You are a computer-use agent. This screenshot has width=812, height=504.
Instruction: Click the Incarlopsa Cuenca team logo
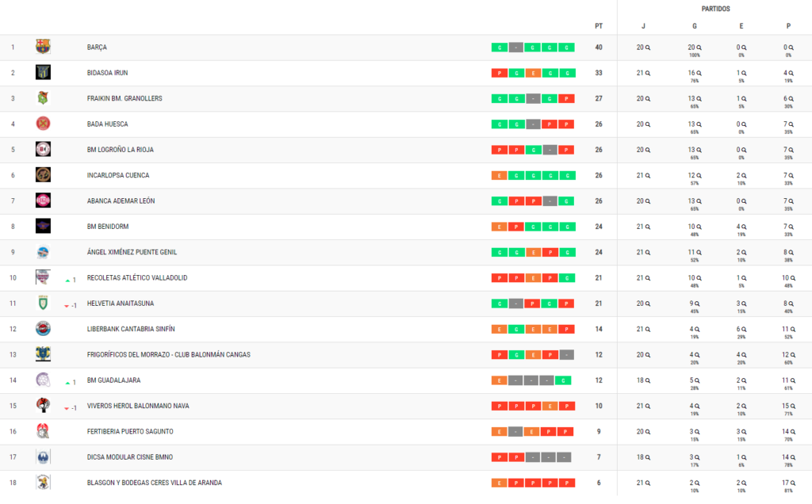coord(43,174)
